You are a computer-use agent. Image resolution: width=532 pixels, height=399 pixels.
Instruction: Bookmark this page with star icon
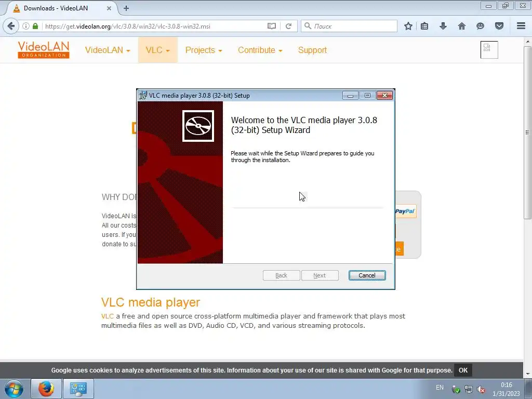(408, 26)
